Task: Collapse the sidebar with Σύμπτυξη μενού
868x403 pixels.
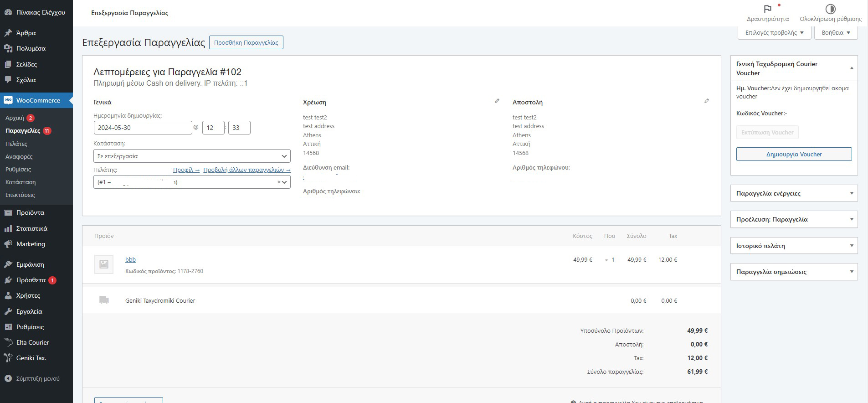Action: click(37, 378)
